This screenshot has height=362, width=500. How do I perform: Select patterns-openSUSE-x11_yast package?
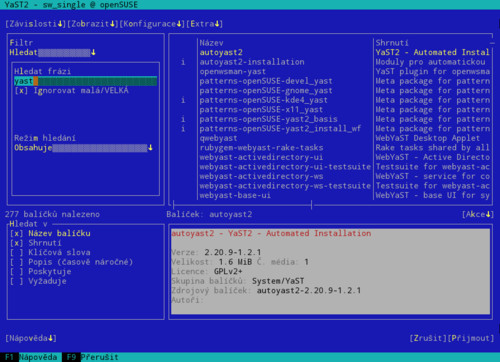[x=331, y=110]
